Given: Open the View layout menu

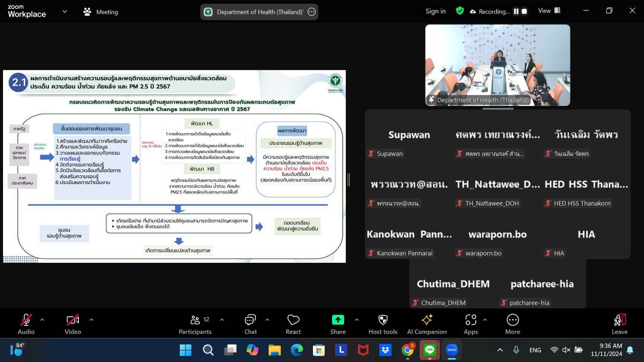Looking at the screenshot, I should click(549, 11).
